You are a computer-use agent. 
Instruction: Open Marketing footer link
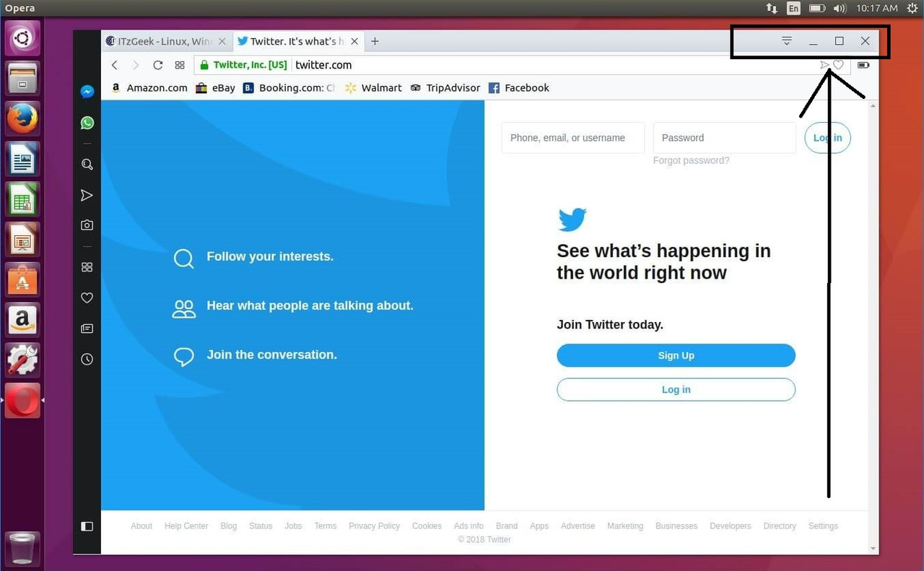625,526
